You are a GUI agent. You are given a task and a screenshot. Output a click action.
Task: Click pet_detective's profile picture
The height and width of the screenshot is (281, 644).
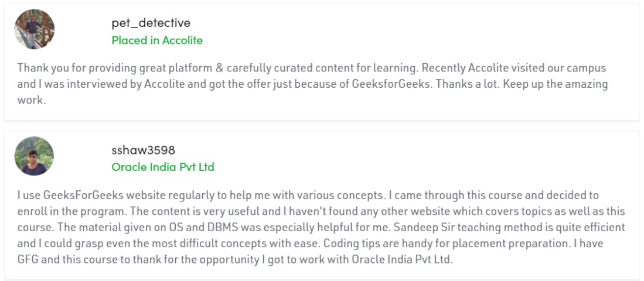click(x=34, y=29)
